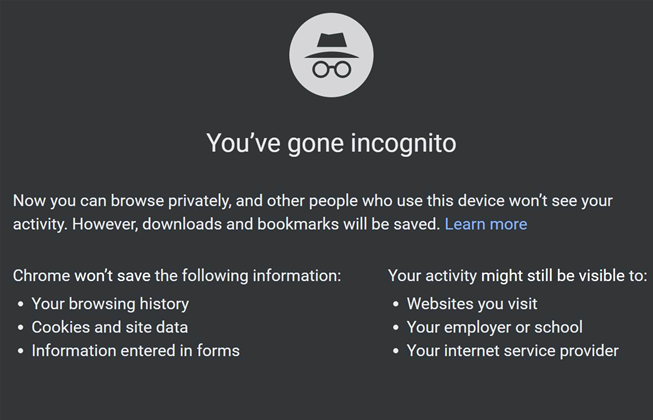
Task: Click "Chrome won't save the following information" heading
Action: [x=177, y=275]
